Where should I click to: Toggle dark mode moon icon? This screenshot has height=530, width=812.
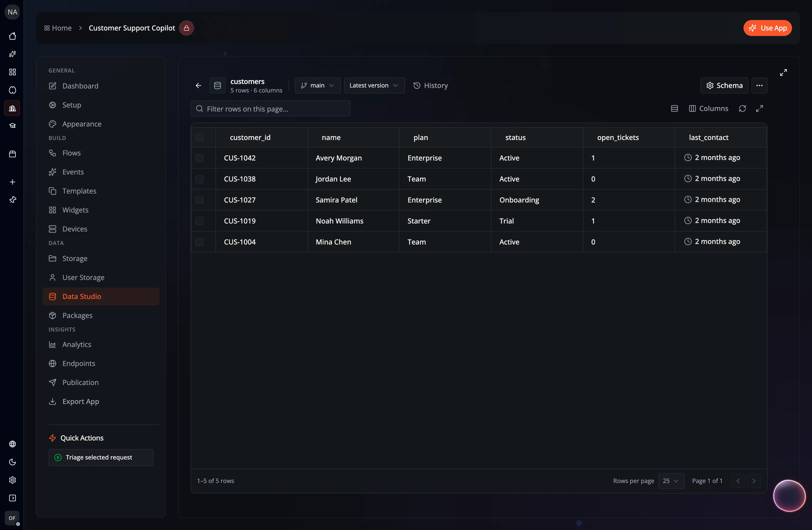12,462
